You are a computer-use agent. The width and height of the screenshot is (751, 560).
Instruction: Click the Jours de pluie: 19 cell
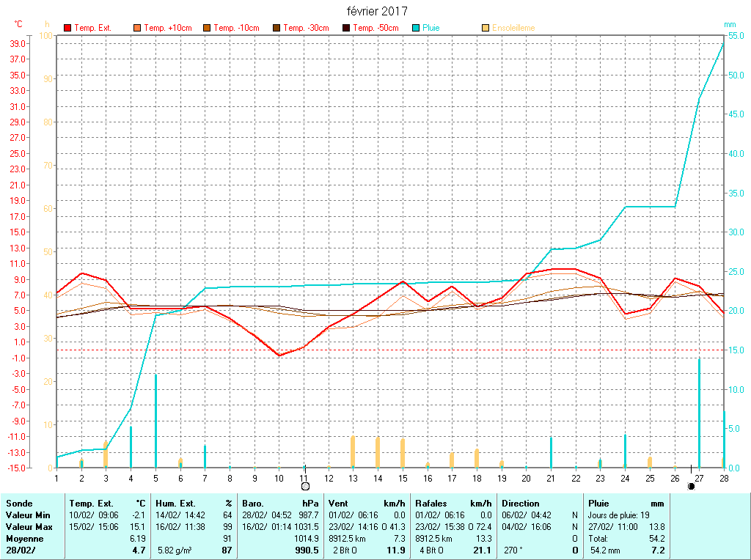tap(620, 515)
